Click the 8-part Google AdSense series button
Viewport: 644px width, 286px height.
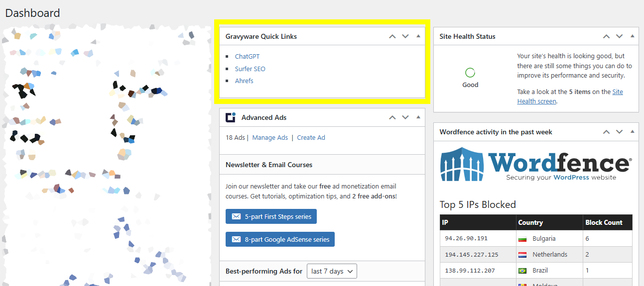(x=280, y=239)
